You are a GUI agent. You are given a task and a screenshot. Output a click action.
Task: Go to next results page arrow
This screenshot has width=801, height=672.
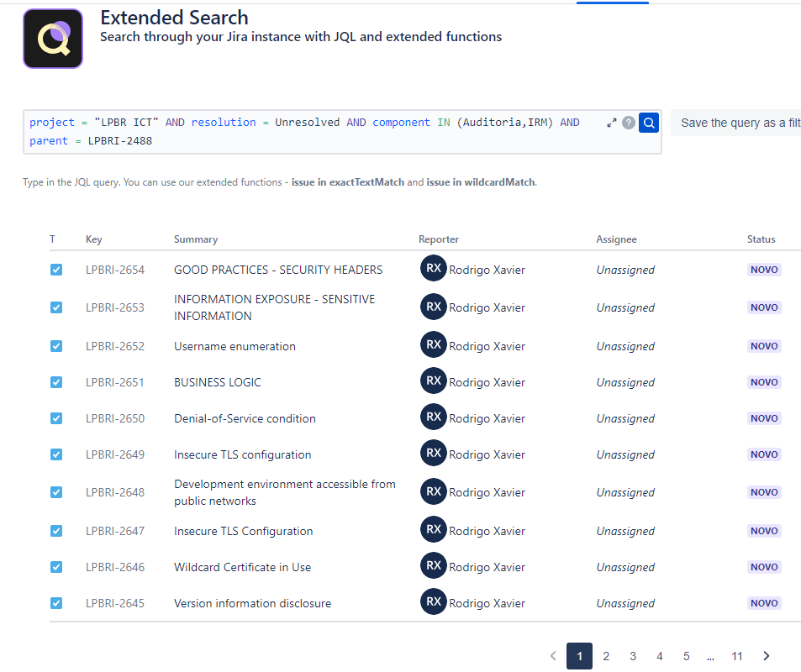click(766, 656)
